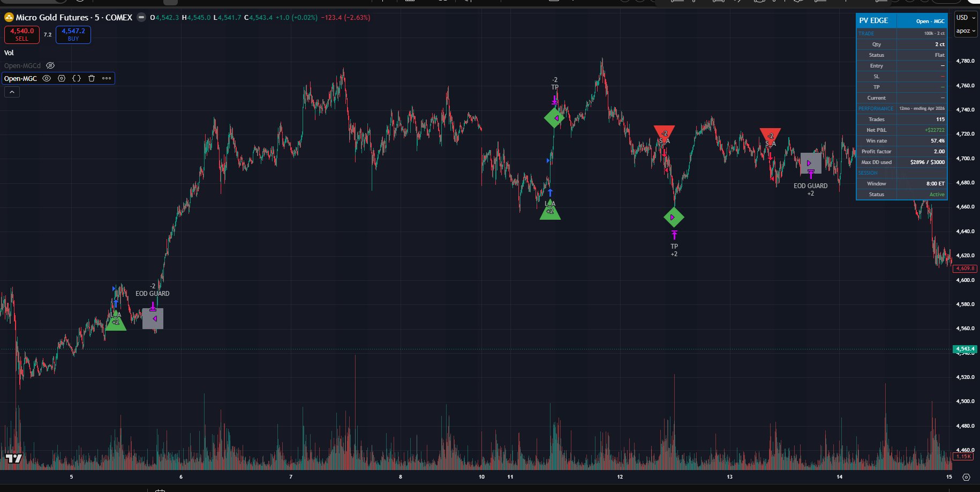
Task: Select the trade Status value Flat
Action: coord(940,55)
